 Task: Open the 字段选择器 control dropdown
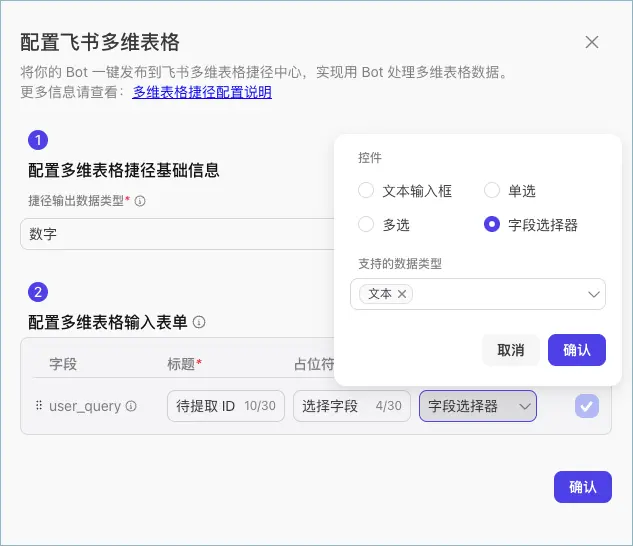(x=478, y=406)
